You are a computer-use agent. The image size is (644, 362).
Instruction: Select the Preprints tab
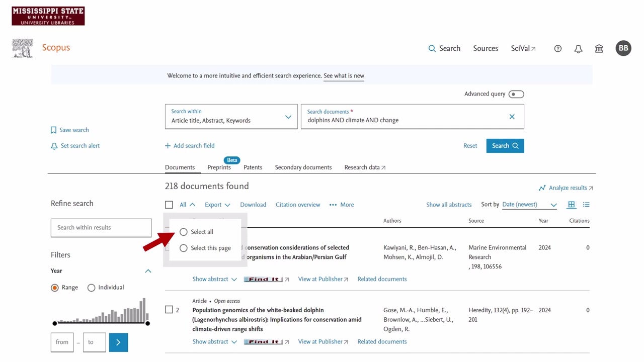tap(219, 167)
